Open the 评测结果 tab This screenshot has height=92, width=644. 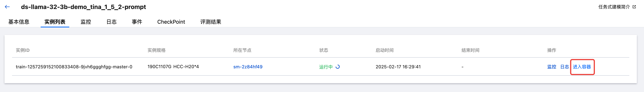(x=211, y=22)
